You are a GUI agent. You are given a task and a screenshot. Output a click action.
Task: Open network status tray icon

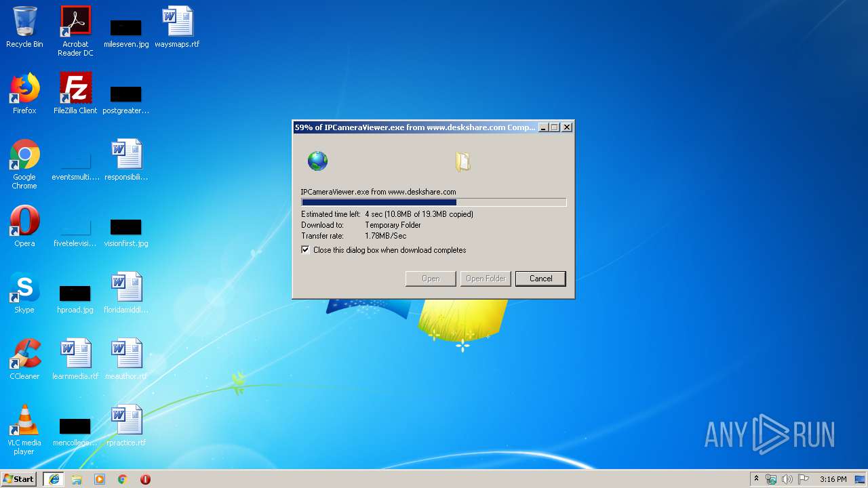(771, 479)
